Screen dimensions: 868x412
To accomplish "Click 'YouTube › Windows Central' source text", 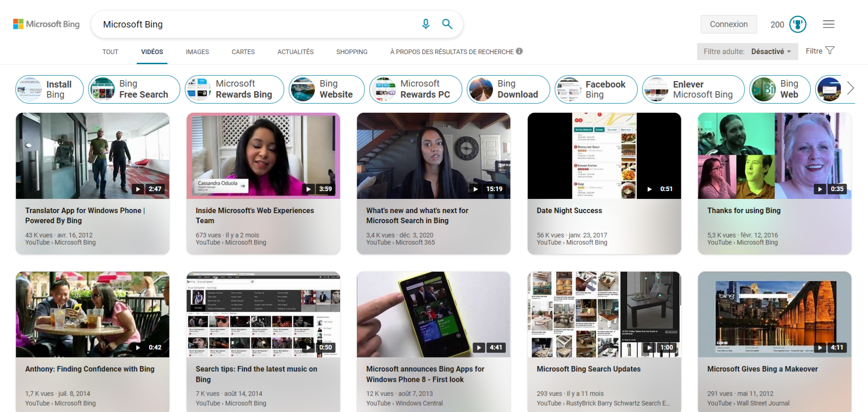I will point(405,403).
